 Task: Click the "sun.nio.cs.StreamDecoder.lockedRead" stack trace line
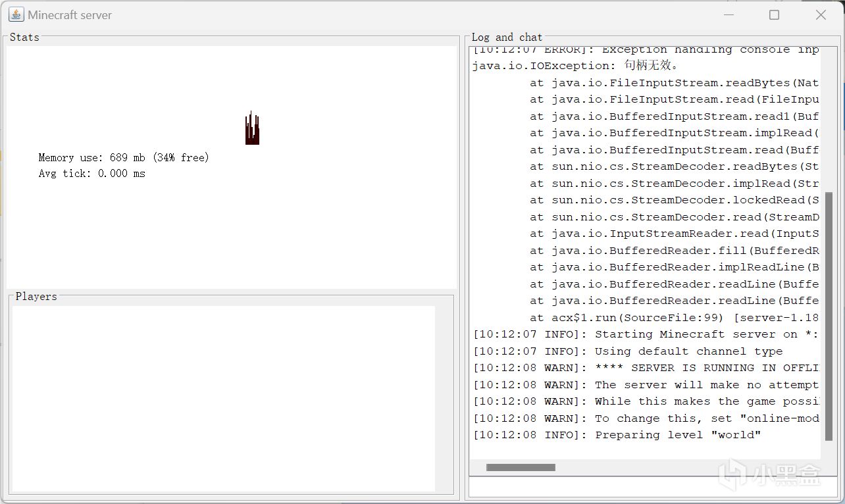(x=675, y=200)
